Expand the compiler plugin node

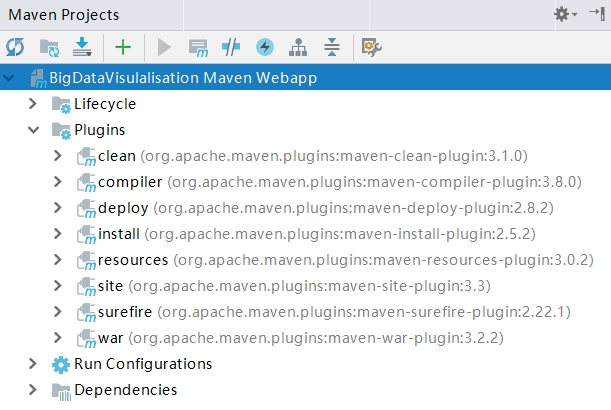click(58, 182)
